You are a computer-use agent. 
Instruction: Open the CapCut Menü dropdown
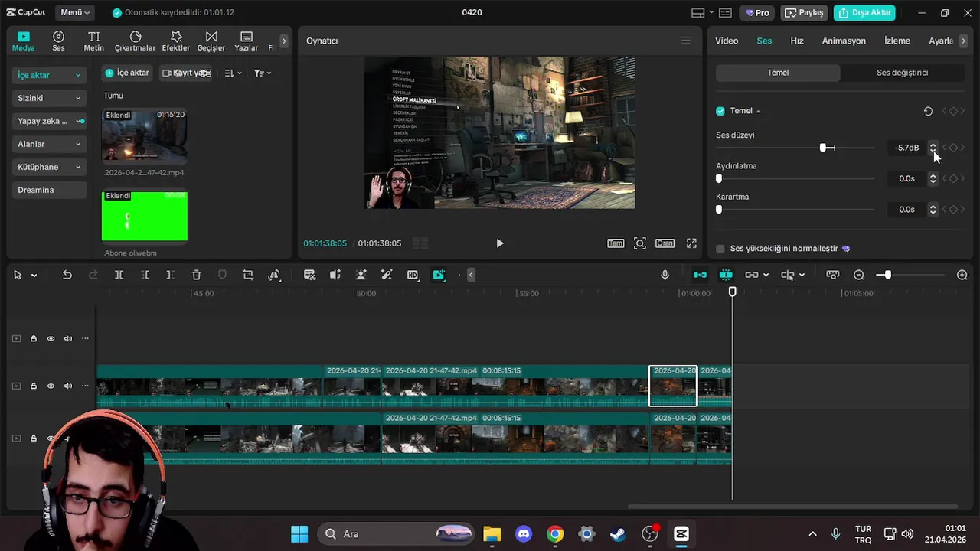click(75, 12)
